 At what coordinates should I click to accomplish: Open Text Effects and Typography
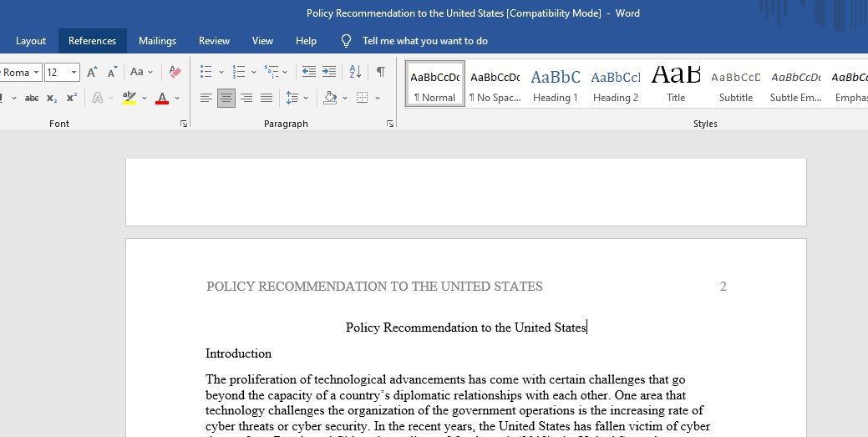98,98
